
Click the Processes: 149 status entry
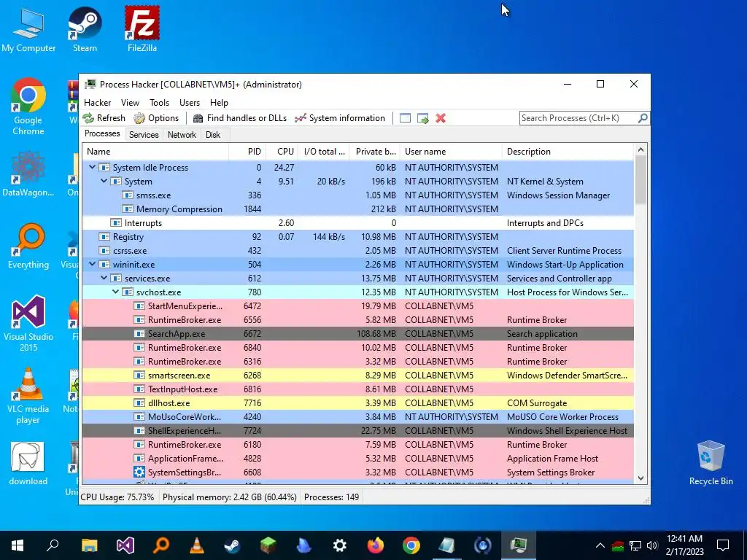pos(332,497)
